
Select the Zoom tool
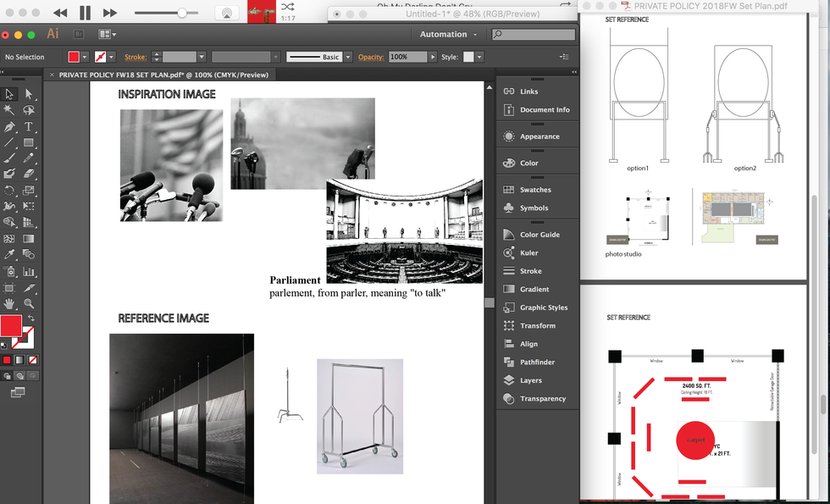29,303
